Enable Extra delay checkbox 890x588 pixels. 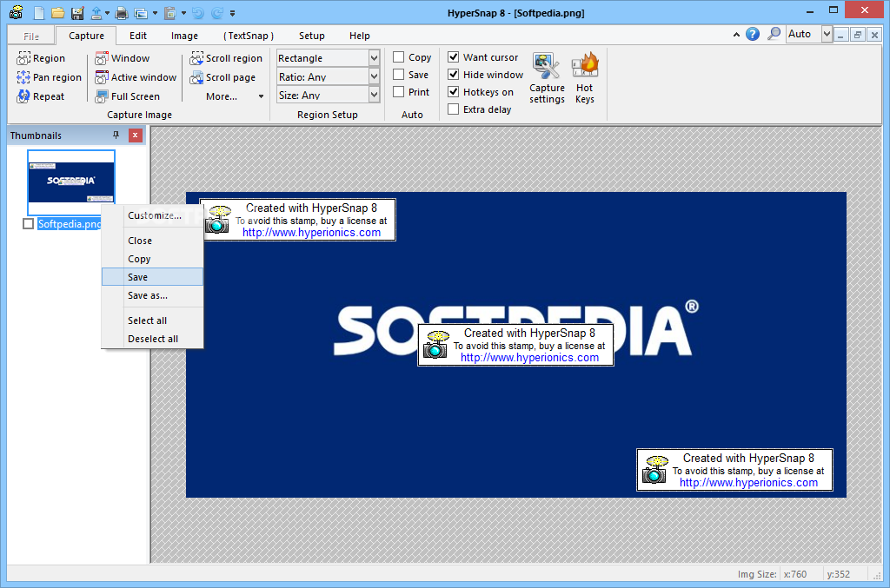453,109
